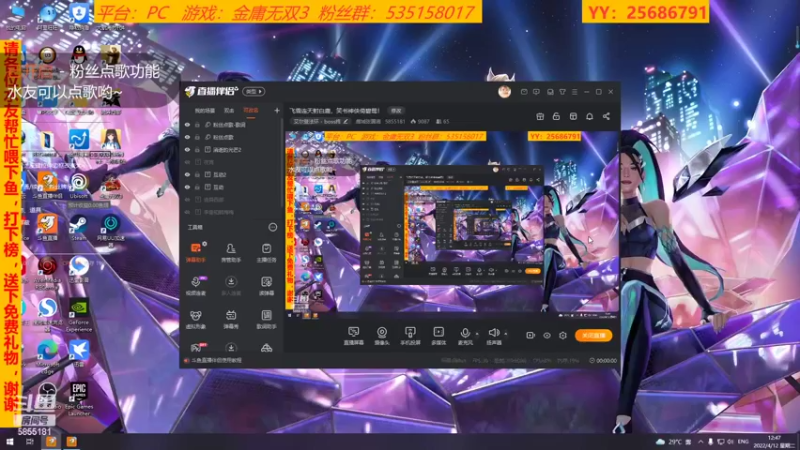This screenshot has height=450, width=800.
Task: Open the store icon next to the bell
Action: click(573, 116)
